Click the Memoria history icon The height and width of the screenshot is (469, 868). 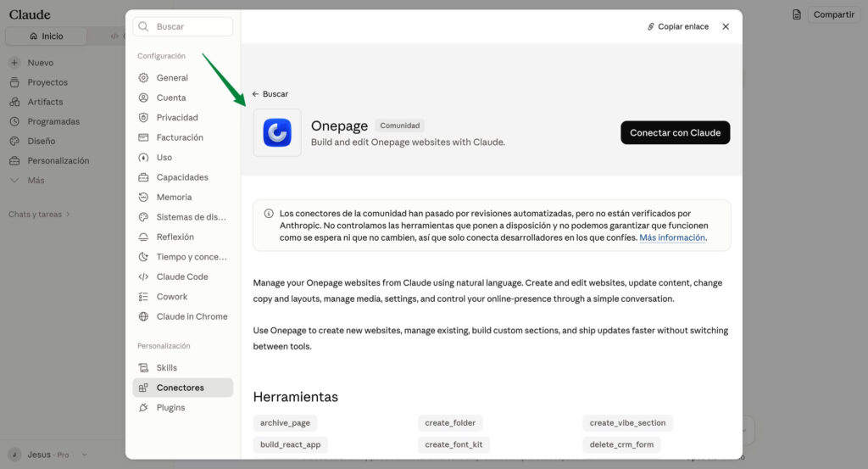143,197
